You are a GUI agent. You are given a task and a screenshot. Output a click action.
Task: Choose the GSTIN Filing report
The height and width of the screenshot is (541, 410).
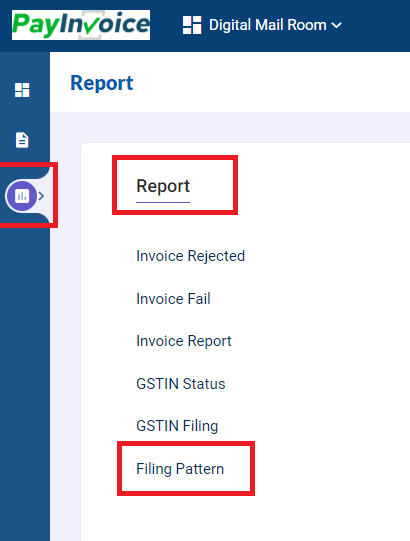click(x=177, y=426)
